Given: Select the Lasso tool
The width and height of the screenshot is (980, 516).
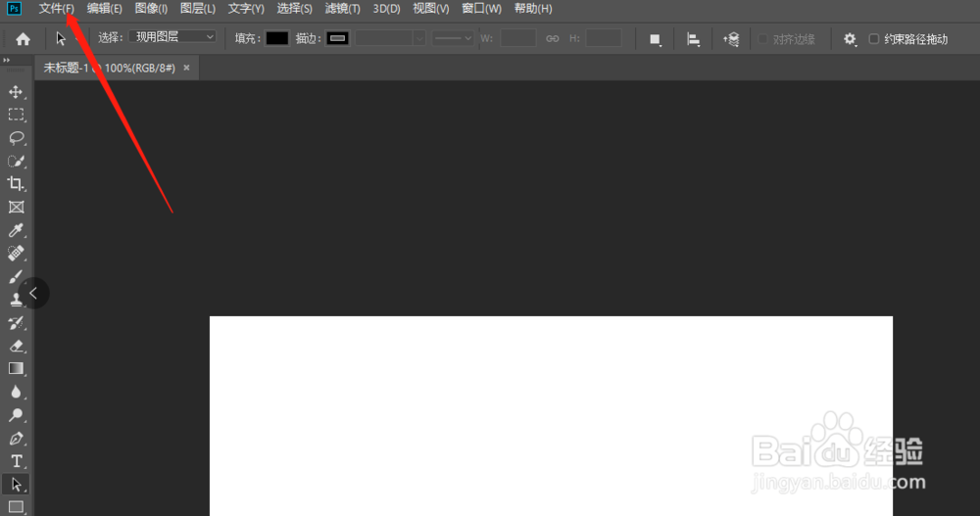Looking at the screenshot, I should click(x=16, y=138).
